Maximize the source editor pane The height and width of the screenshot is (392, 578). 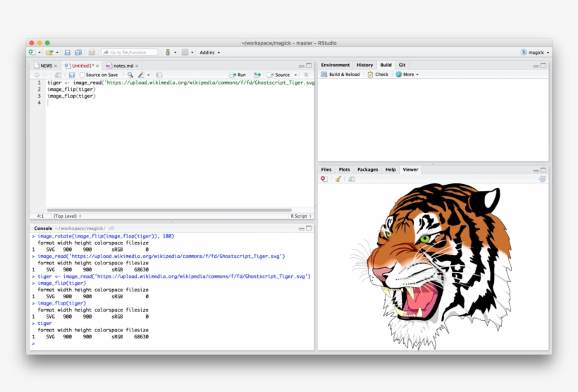point(309,66)
